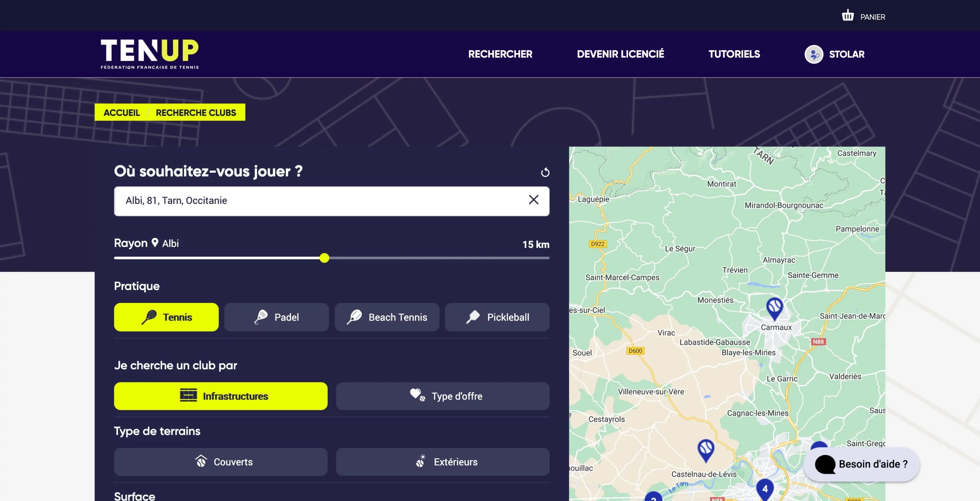Screen dimensions: 980x501
Task: Select the Padel practice
Action: coord(276,317)
